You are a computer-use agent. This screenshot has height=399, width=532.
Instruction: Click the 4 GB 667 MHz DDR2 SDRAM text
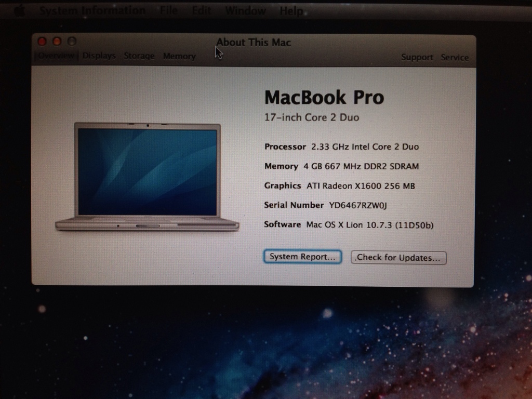coord(362,166)
